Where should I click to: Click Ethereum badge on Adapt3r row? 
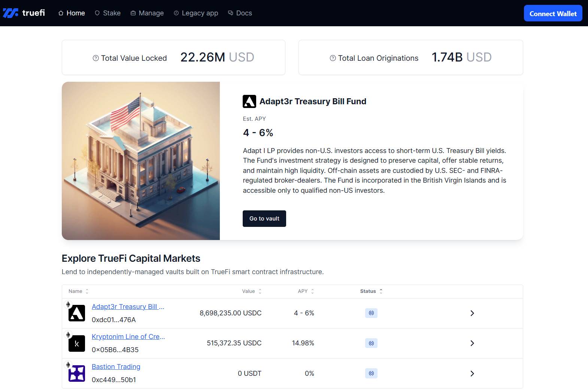(x=68, y=304)
